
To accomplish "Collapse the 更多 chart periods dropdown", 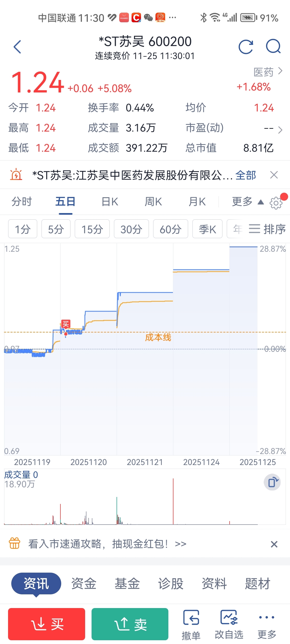I will pos(247,202).
